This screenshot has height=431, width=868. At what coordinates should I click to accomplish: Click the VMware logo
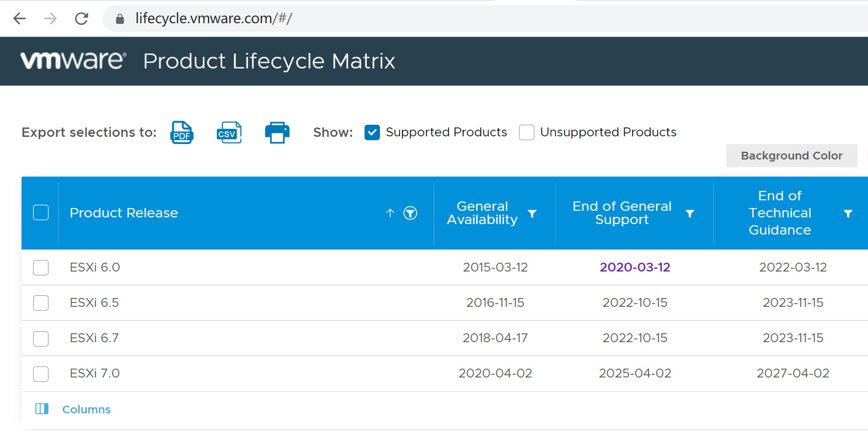(73, 60)
